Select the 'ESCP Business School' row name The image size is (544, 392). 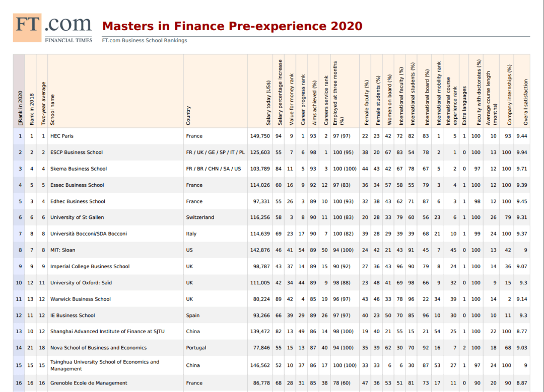[77, 152]
